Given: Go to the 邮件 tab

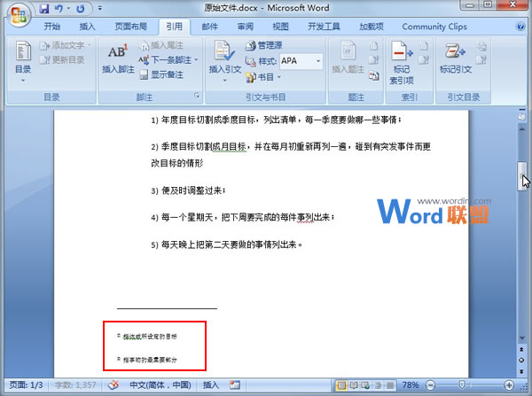Looking at the screenshot, I should coord(210,27).
